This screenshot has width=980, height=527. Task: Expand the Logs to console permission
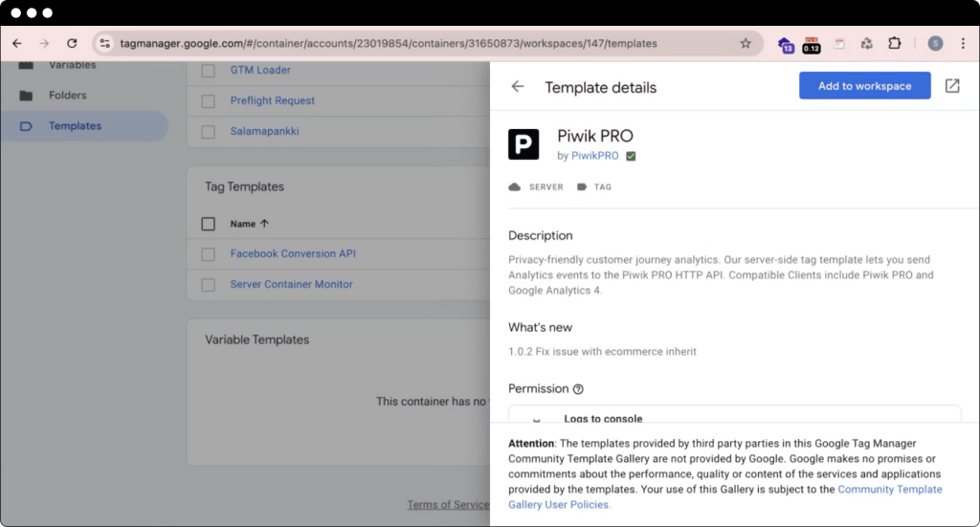pos(536,419)
